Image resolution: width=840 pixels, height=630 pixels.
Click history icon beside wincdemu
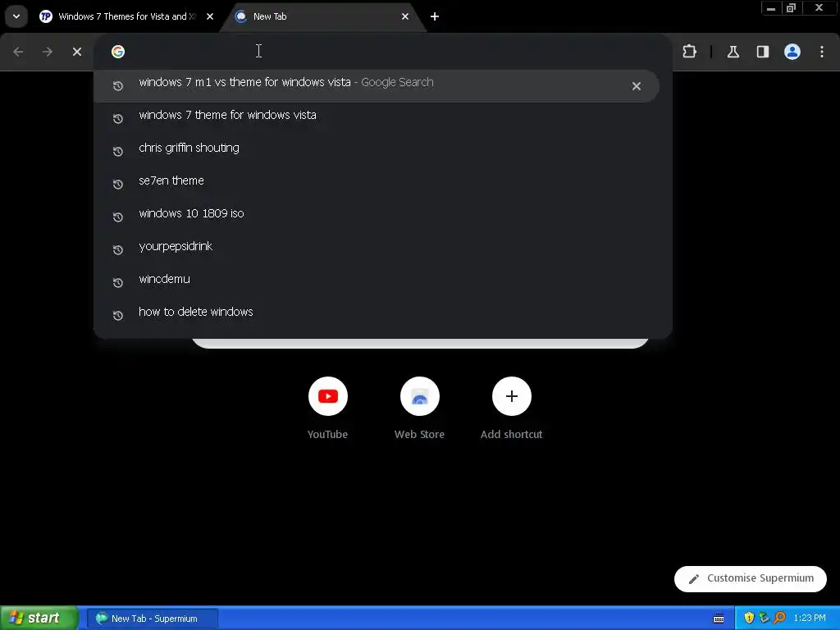pos(118,283)
